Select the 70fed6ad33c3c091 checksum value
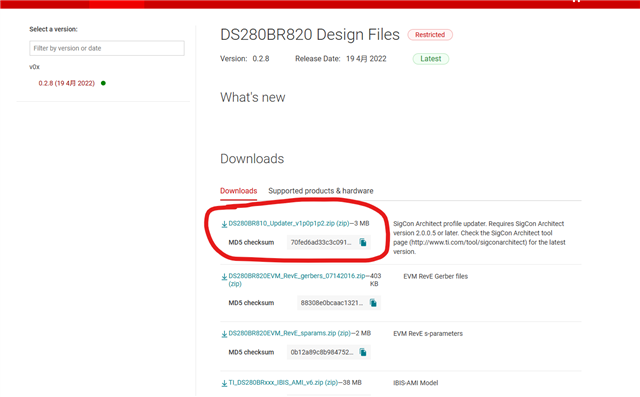This screenshot has width=640, height=397. click(321, 242)
